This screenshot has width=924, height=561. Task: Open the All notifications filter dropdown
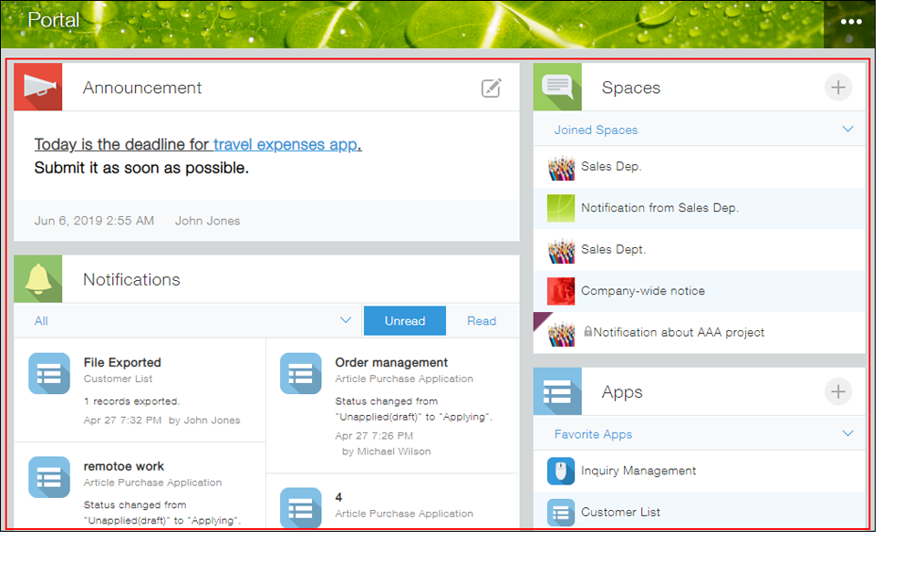tap(346, 320)
